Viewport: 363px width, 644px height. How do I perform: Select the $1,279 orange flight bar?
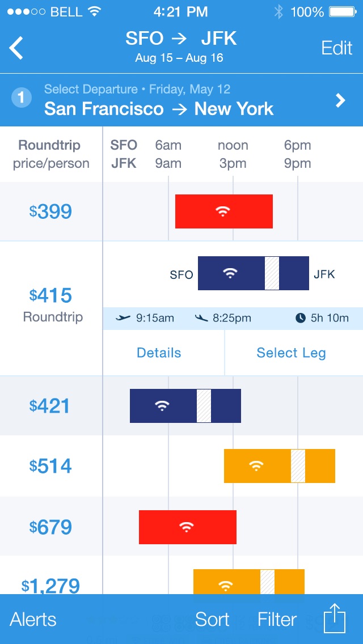pos(249,582)
